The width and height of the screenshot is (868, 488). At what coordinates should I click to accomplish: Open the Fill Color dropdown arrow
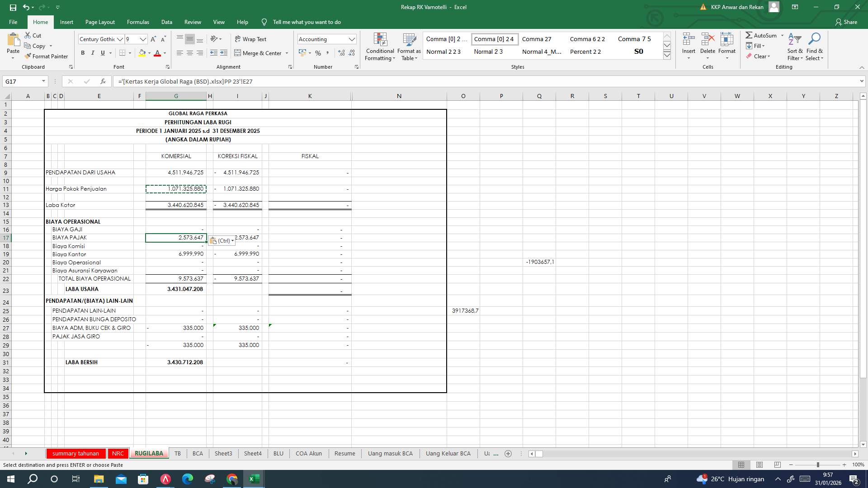[x=149, y=53]
